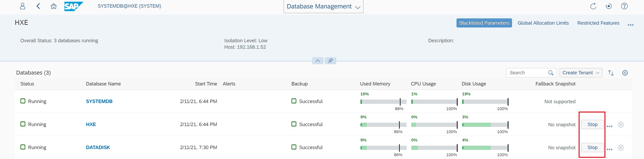Screen dimensions: 644x159
Task: Click the user profile icon
Action: pyautogui.click(x=22, y=6)
